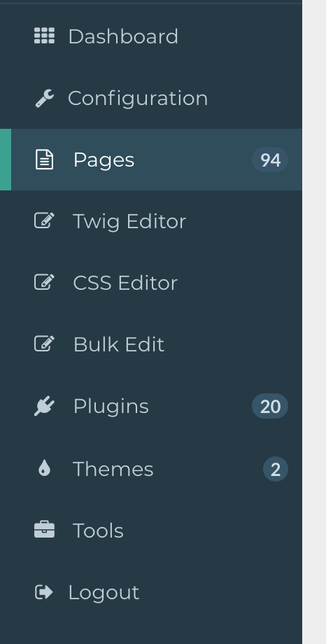Go to Configuration section
The height and width of the screenshot is (644, 326).
[x=151, y=98]
